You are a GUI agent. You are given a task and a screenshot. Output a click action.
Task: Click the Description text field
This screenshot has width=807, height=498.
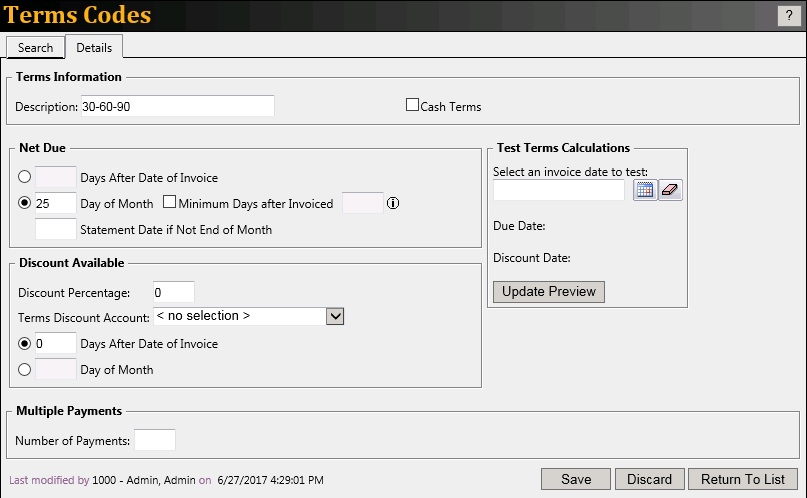(177, 106)
